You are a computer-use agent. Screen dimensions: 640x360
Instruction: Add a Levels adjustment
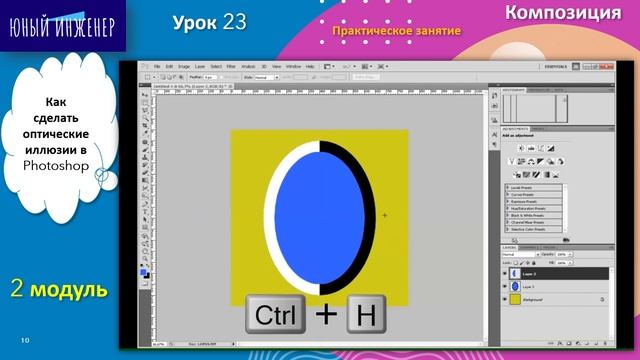point(531,149)
